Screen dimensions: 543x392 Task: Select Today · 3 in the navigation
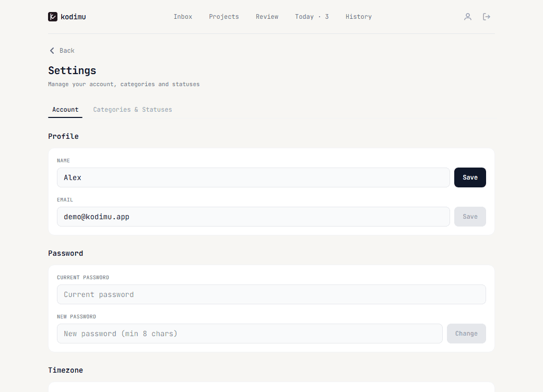pyautogui.click(x=312, y=16)
